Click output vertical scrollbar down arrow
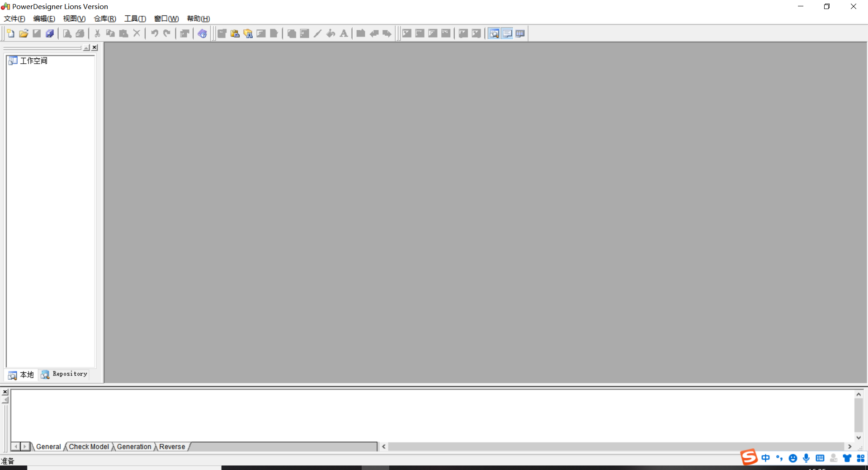The image size is (868, 470). (x=859, y=437)
